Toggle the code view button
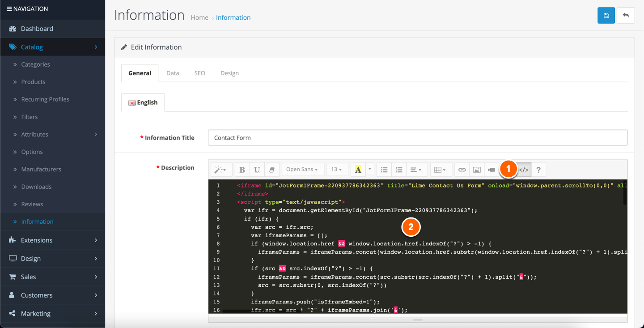 click(524, 170)
